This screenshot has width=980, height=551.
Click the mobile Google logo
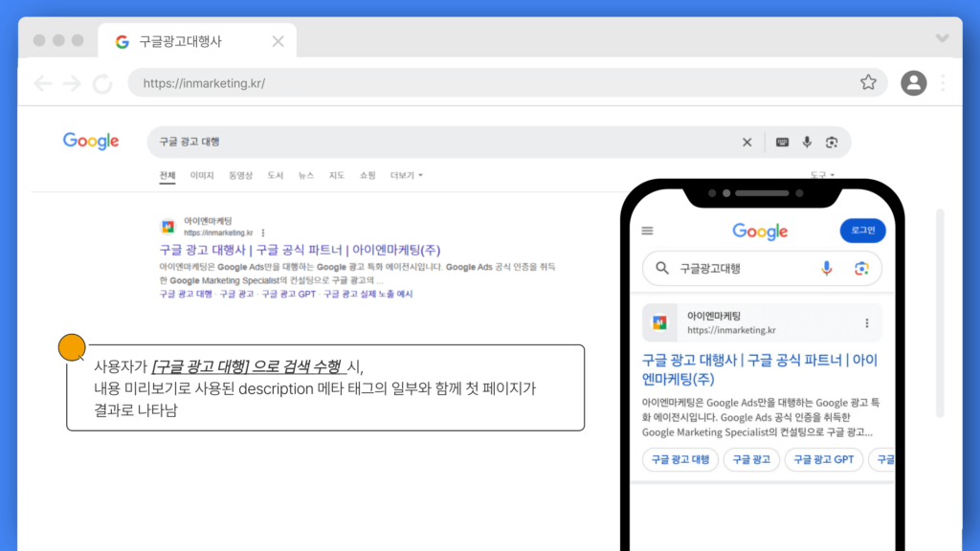(x=760, y=231)
